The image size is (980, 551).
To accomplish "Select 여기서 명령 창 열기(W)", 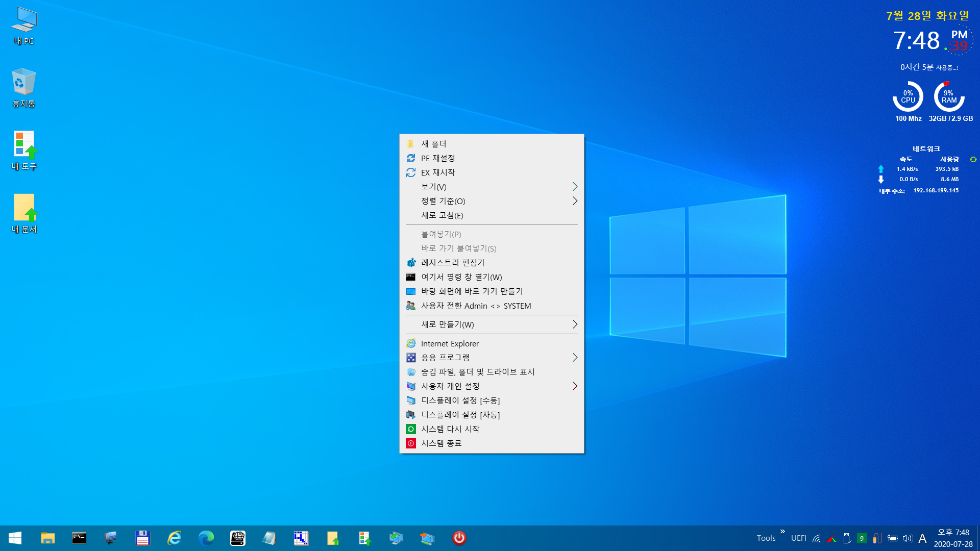I will 492,277.
